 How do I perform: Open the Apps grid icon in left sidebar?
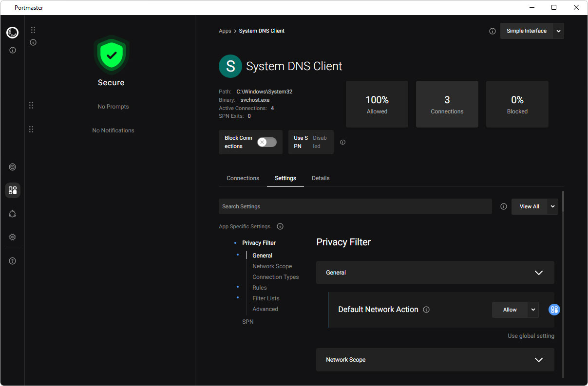(x=13, y=190)
